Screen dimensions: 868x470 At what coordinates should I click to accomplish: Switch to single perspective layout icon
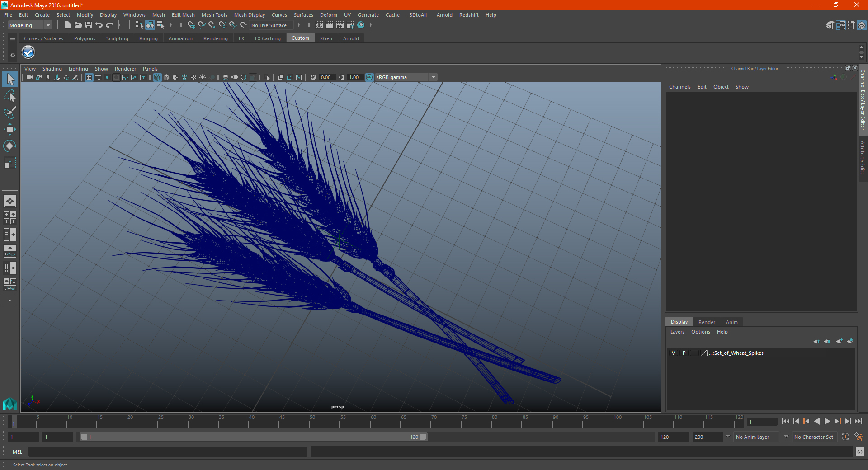(9, 201)
